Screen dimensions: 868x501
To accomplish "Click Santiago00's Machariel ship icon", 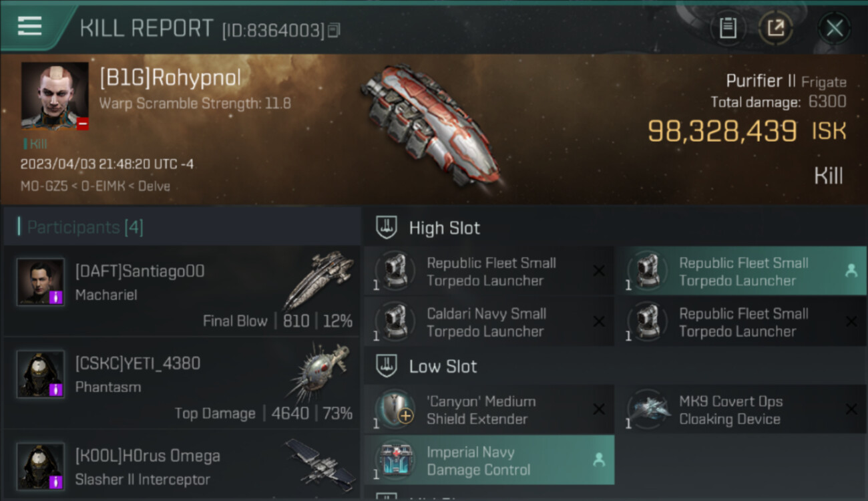I will [x=319, y=279].
